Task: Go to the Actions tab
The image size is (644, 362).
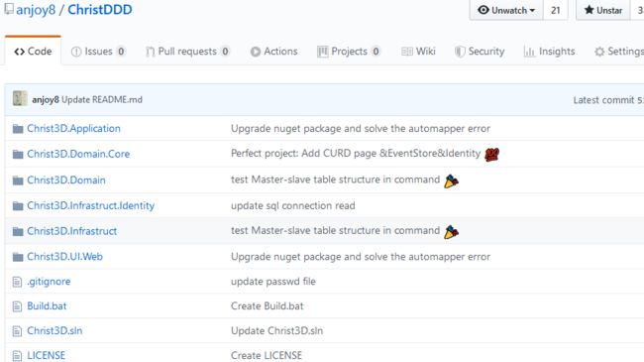Action: point(273,52)
